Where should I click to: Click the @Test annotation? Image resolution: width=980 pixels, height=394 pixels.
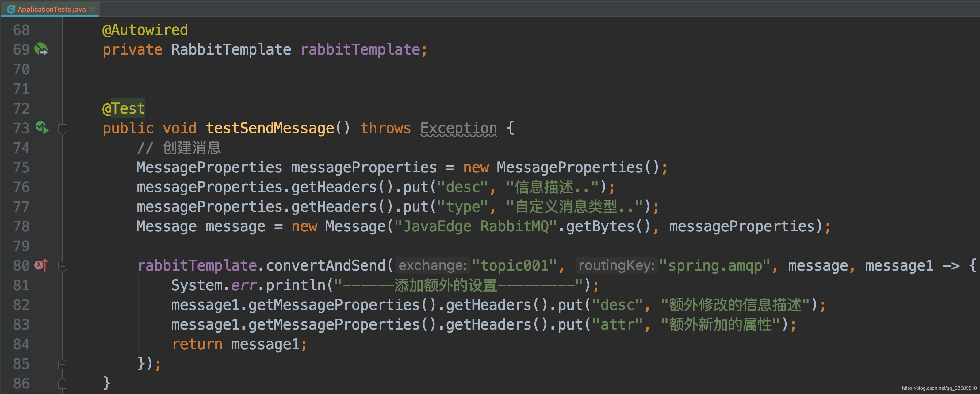pyautogui.click(x=124, y=109)
